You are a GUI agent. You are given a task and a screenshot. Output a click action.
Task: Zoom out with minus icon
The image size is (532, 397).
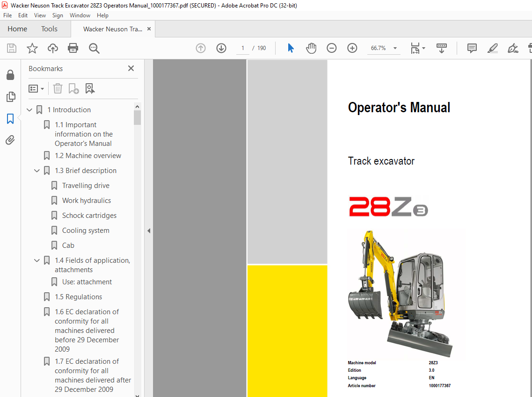tap(331, 48)
